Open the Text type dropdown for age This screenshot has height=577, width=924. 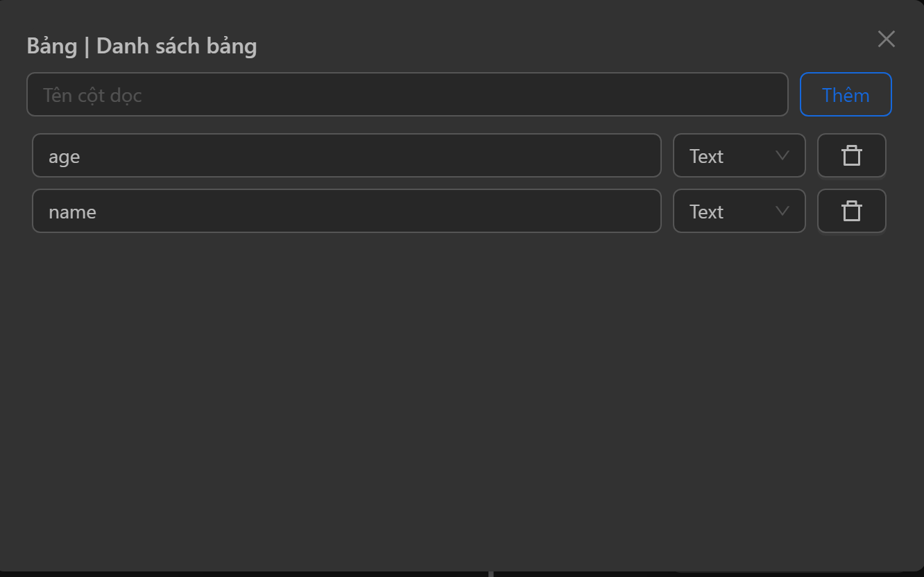coord(739,156)
